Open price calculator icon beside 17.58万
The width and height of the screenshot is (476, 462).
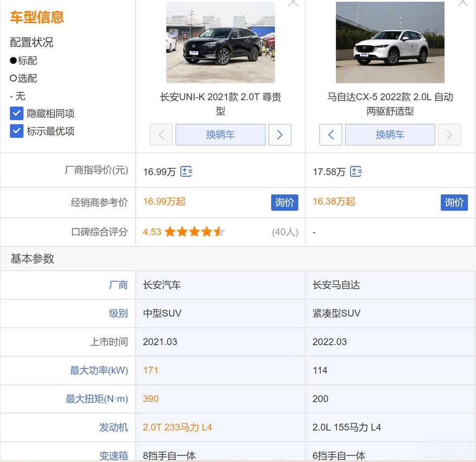356,171
